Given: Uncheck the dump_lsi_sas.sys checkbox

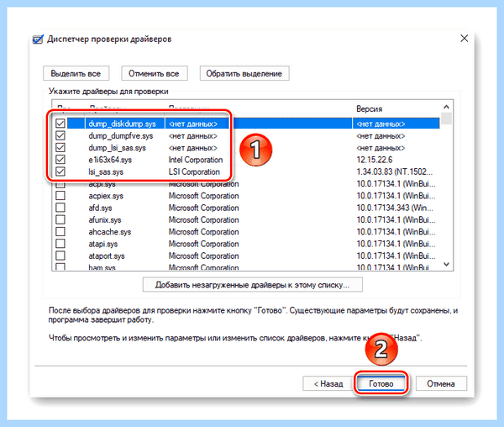Looking at the screenshot, I should (x=60, y=148).
